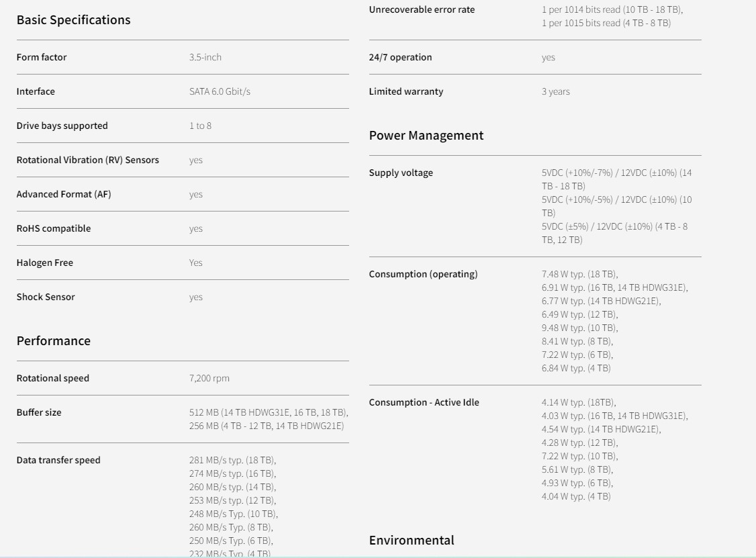Select the SATA 6.0 Gbit/s interface value

click(220, 91)
